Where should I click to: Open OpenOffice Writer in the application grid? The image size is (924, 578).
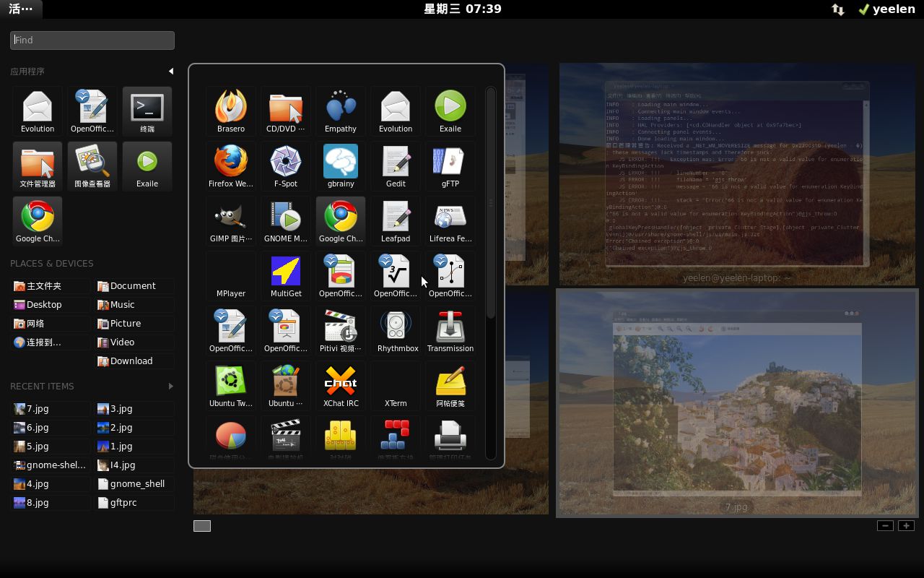[x=231, y=331]
